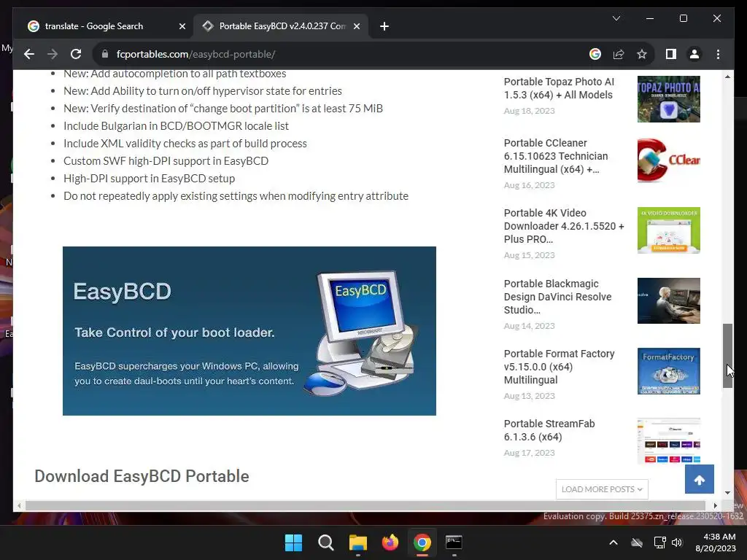747x560 pixels.
Task: Show hidden system tray icons
Action: (x=614, y=542)
